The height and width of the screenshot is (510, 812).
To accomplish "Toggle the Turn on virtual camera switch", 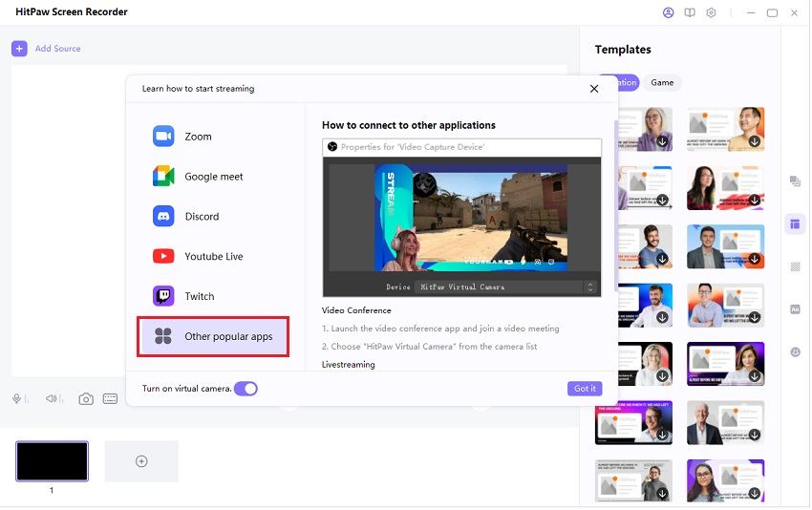I will pos(246,389).
